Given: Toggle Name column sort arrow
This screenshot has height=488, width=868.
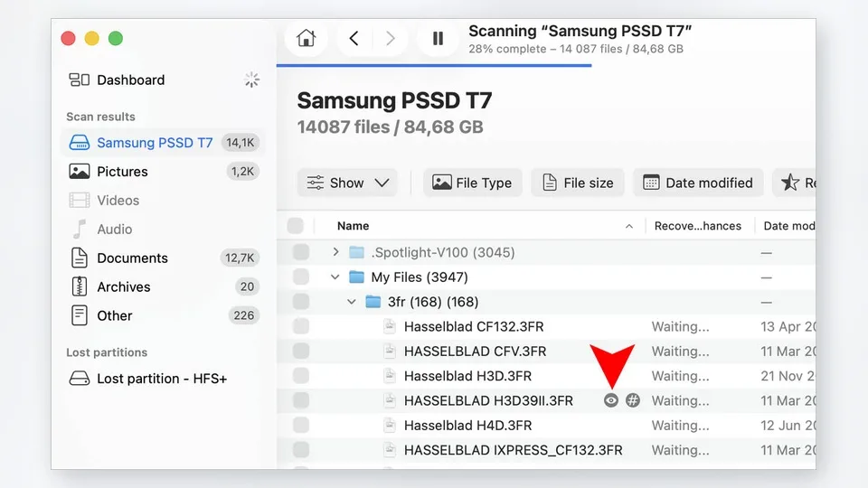Looking at the screenshot, I should click(629, 226).
